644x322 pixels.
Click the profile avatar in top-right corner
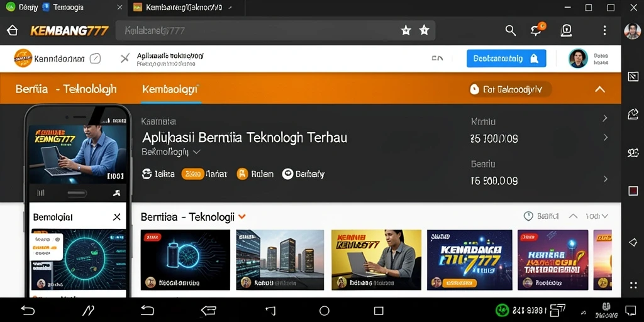[632, 31]
